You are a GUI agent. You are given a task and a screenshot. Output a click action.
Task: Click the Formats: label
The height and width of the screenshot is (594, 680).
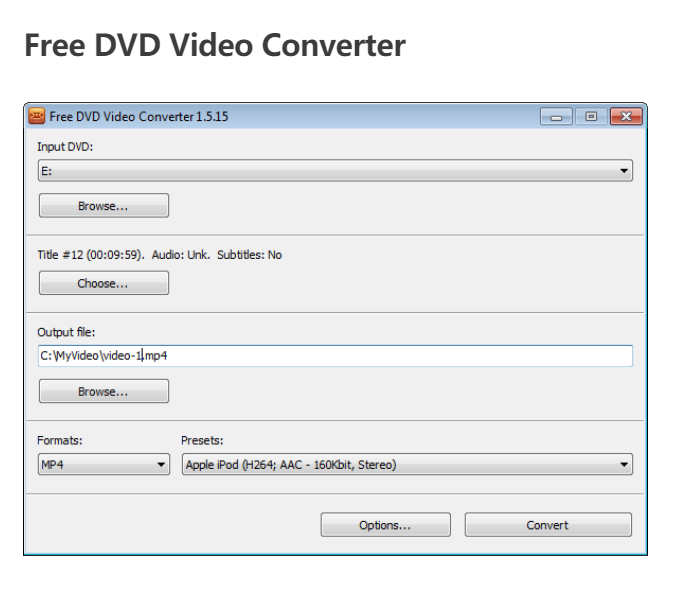click(x=59, y=441)
